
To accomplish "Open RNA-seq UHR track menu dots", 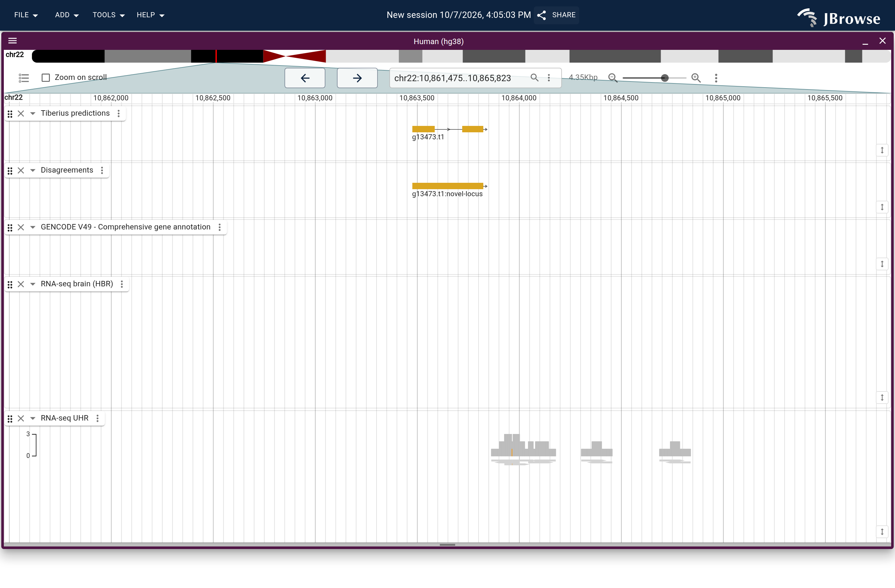I will tap(97, 418).
